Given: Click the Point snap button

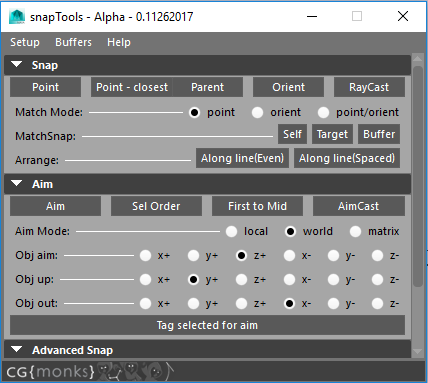Looking at the screenshot, I should click(x=45, y=87).
